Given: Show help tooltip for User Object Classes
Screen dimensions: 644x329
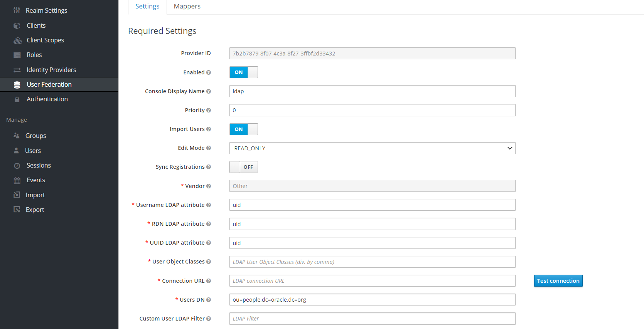Looking at the screenshot, I should pos(209,262).
